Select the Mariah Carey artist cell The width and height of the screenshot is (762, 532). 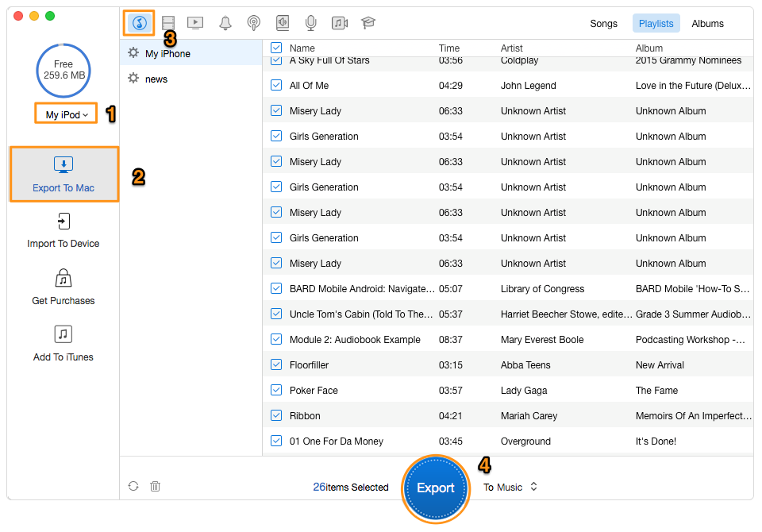click(x=529, y=416)
